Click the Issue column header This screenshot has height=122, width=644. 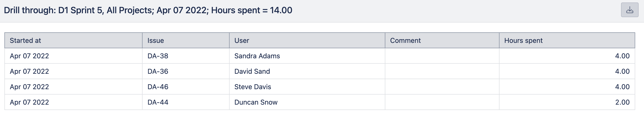click(x=186, y=40)
